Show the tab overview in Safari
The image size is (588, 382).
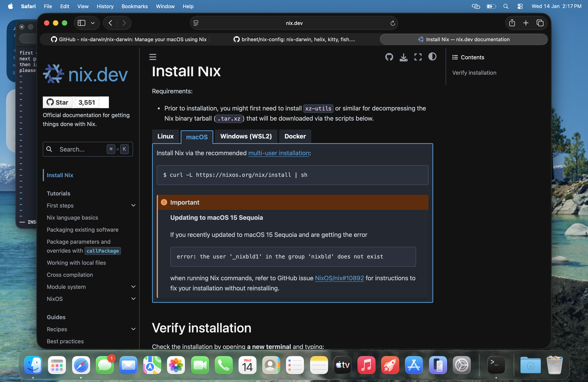coord(540,23)
